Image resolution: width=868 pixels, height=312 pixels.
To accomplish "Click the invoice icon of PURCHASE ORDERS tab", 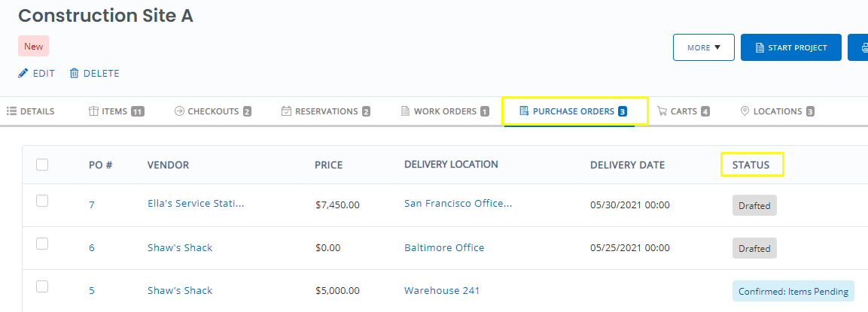I will (x=524, y=111).
